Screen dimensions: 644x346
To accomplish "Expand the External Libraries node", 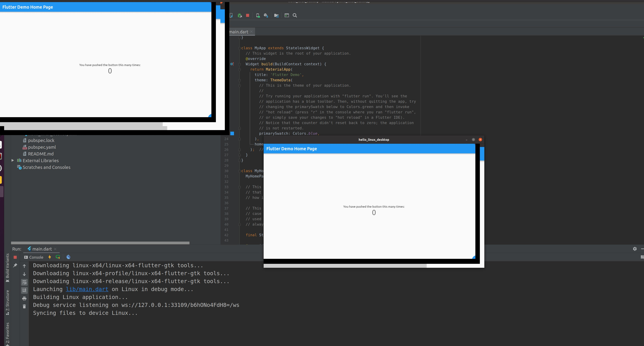I will tap(13, 160).
